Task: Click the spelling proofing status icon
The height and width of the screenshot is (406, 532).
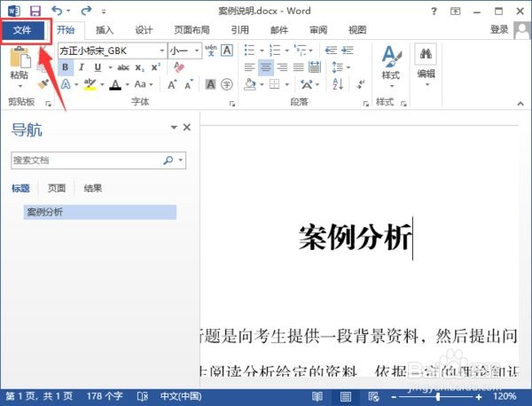Action: coord(143,396)
